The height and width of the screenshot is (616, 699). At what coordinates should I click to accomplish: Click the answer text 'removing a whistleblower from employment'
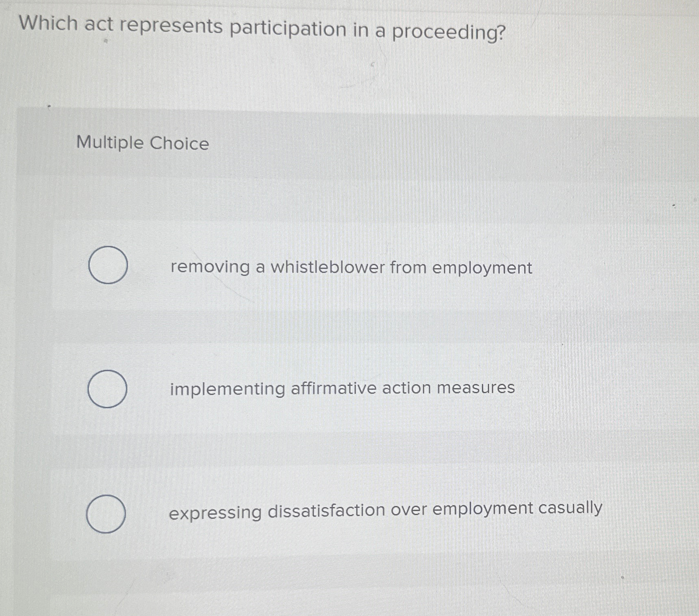pyautogui.click(x=351, y=267)
